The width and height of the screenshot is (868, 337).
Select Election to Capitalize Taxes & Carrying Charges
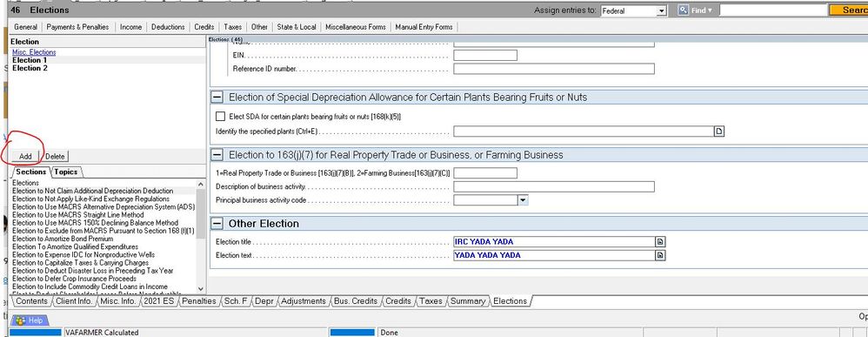click(80, 263)
